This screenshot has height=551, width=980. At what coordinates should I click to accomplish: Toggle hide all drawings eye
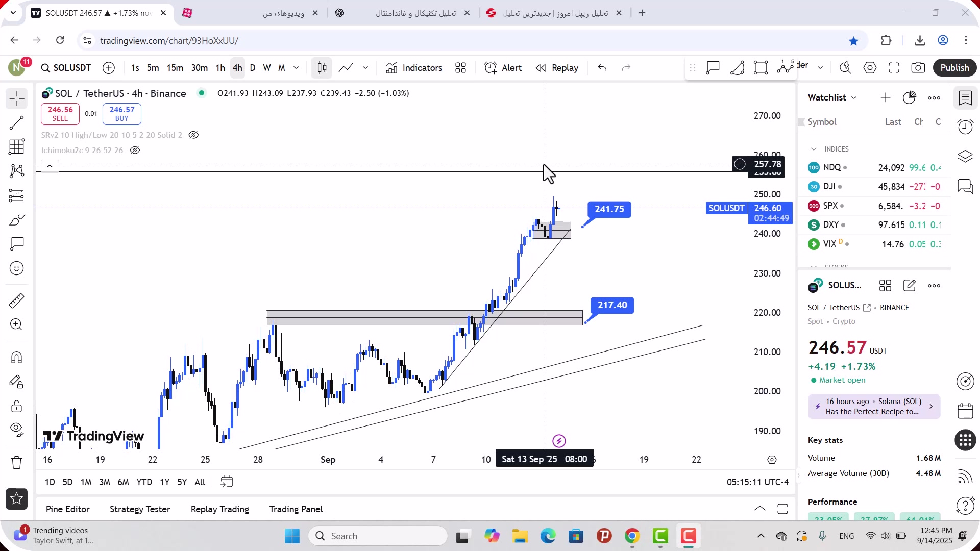click(16, 430)
